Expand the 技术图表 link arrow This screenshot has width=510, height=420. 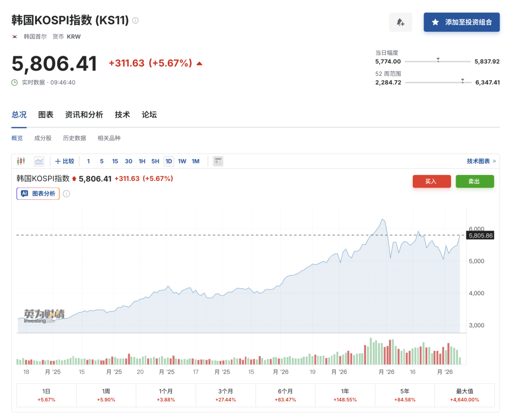click(494, 161)
